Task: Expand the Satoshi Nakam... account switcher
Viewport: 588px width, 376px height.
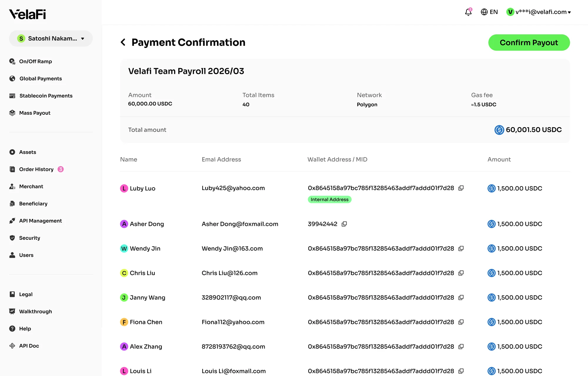Action: coord(51,39)
